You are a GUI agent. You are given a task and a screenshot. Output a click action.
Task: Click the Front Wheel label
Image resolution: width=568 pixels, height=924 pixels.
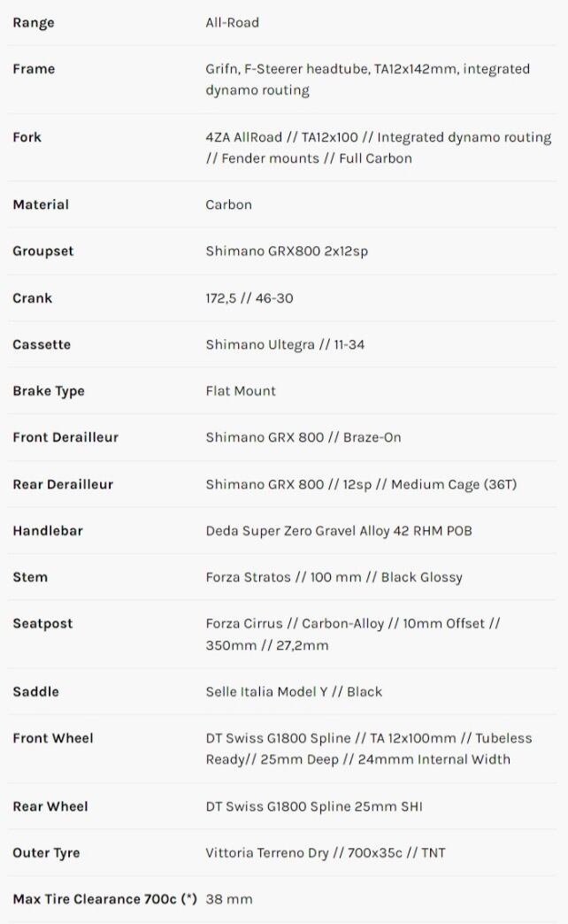[53, 738]
